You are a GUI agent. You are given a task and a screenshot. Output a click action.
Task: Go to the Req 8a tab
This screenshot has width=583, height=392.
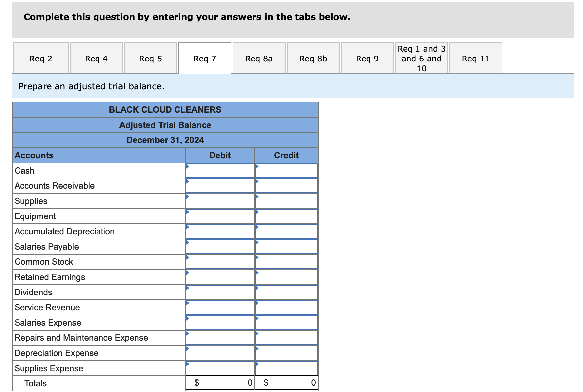pyautogui.click(x=259, y=58)
